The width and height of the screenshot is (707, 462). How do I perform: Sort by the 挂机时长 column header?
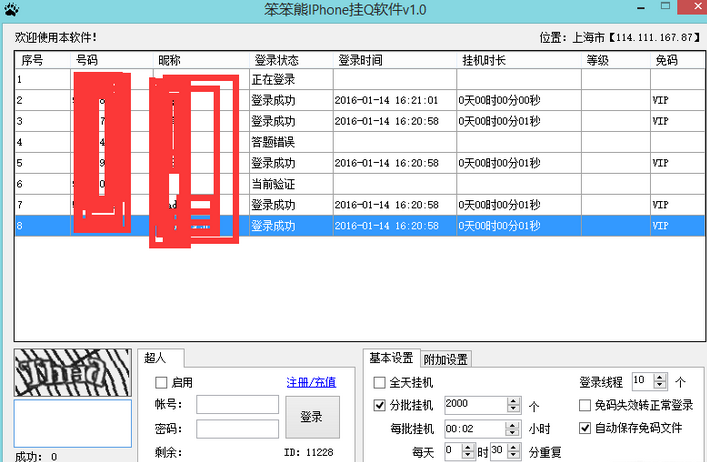coord(519,60)
